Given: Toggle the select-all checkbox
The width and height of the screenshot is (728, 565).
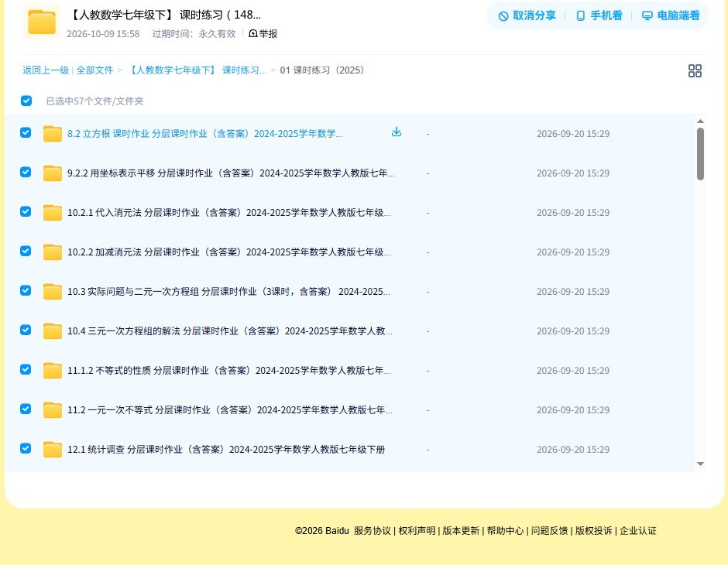Looking at the screenshot, I should (x=26, y=101).
